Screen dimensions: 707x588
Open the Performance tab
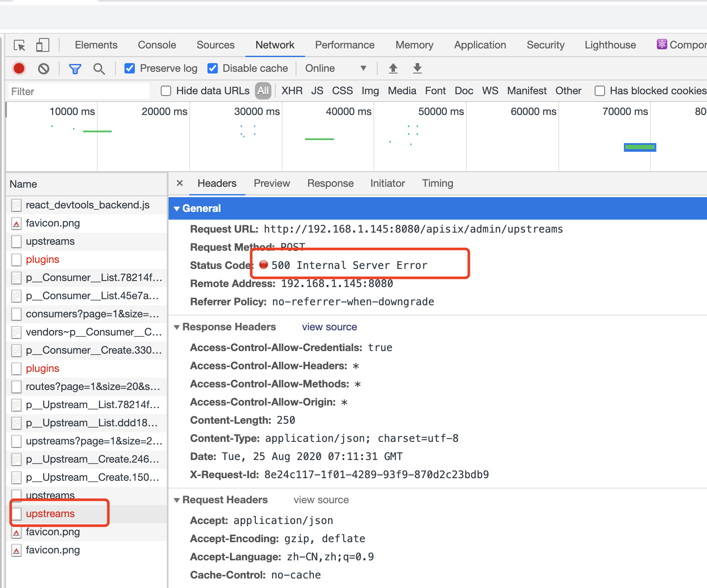pyautogui.click(x=345, y=45)
